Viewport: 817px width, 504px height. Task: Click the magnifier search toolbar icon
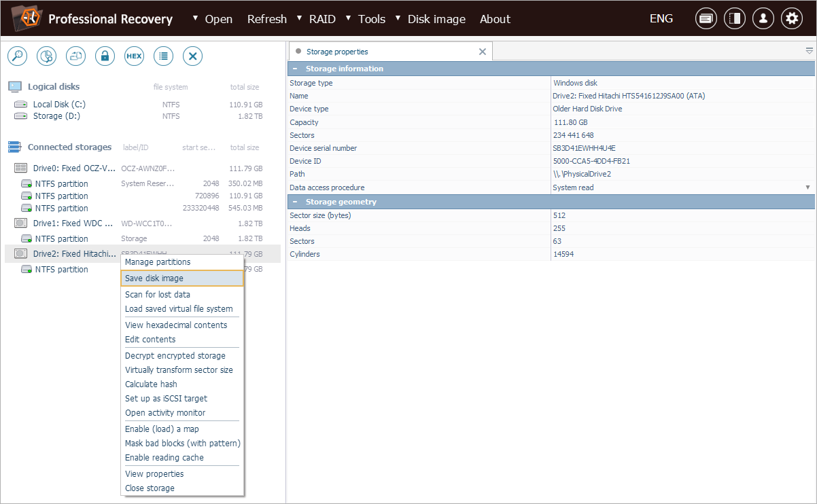[x=17, y=56]
